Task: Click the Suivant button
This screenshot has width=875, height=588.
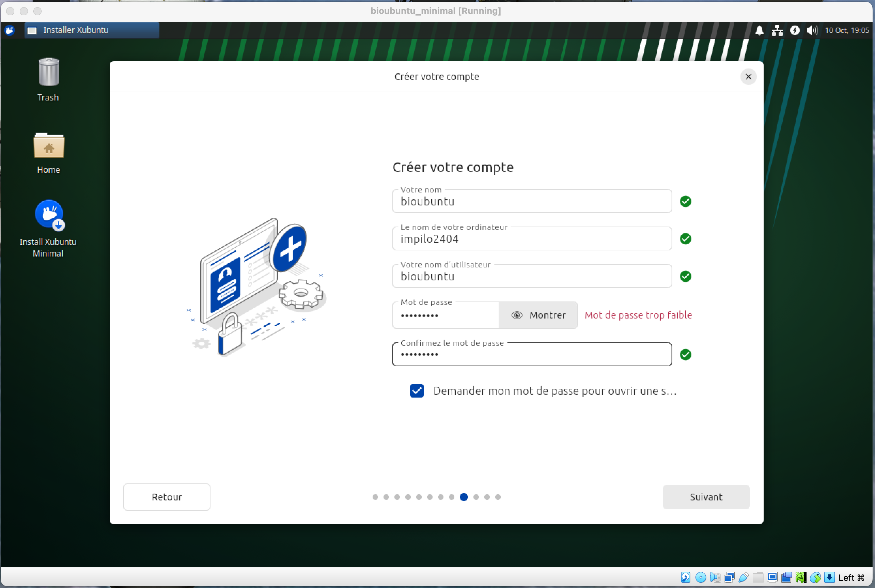Action: 706,497
